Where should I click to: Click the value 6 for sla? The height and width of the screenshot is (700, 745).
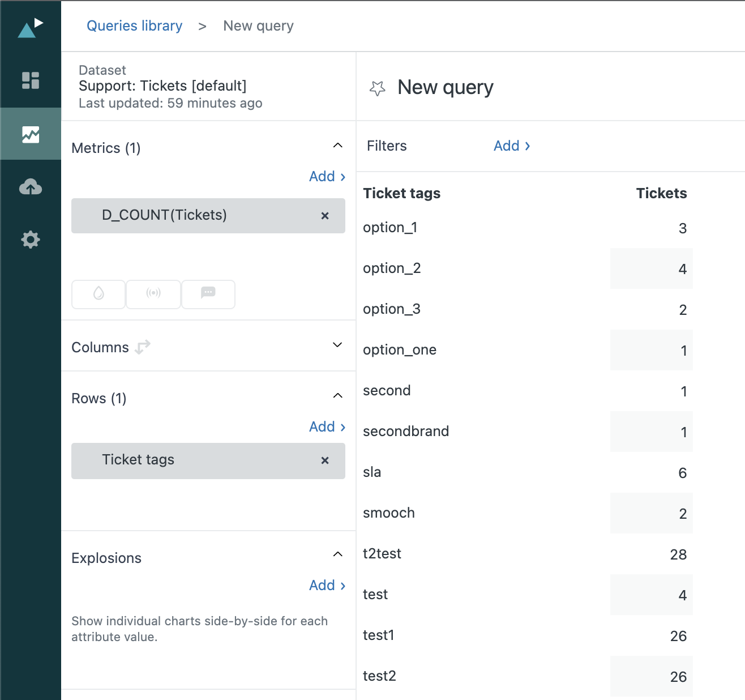click(683, 473)
